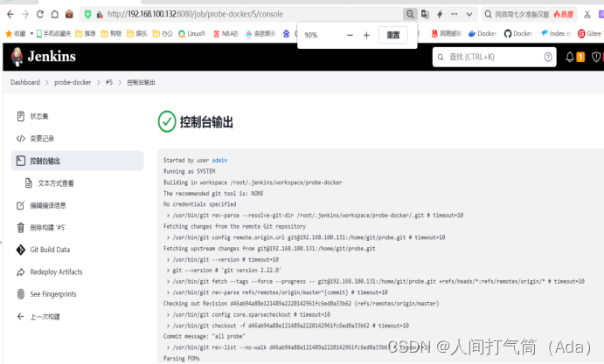Screen dimensions: 604x364
Task: Open the three-dots more menu in address bar
Action: click(x=455, y=14)
